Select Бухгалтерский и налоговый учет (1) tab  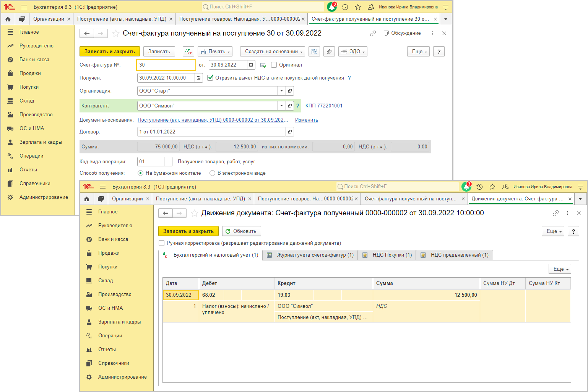coord(211,255)
